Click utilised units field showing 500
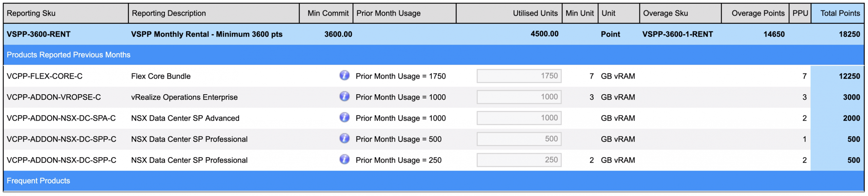Screen dimensions: 868x196 (519, 139)
